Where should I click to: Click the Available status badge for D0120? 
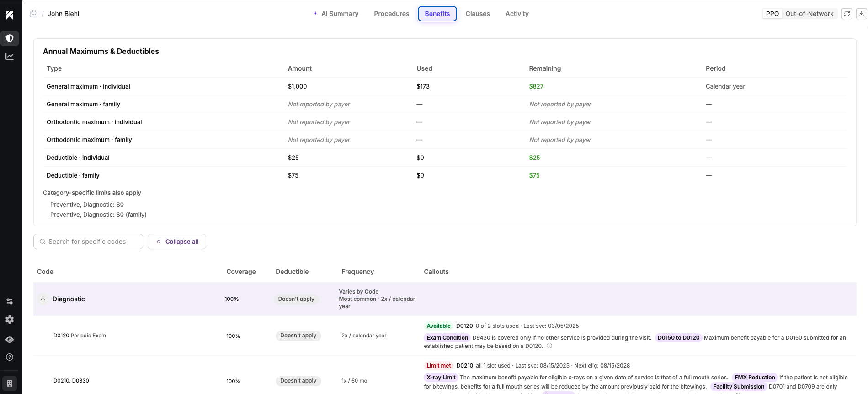click(x=439, y=326)
